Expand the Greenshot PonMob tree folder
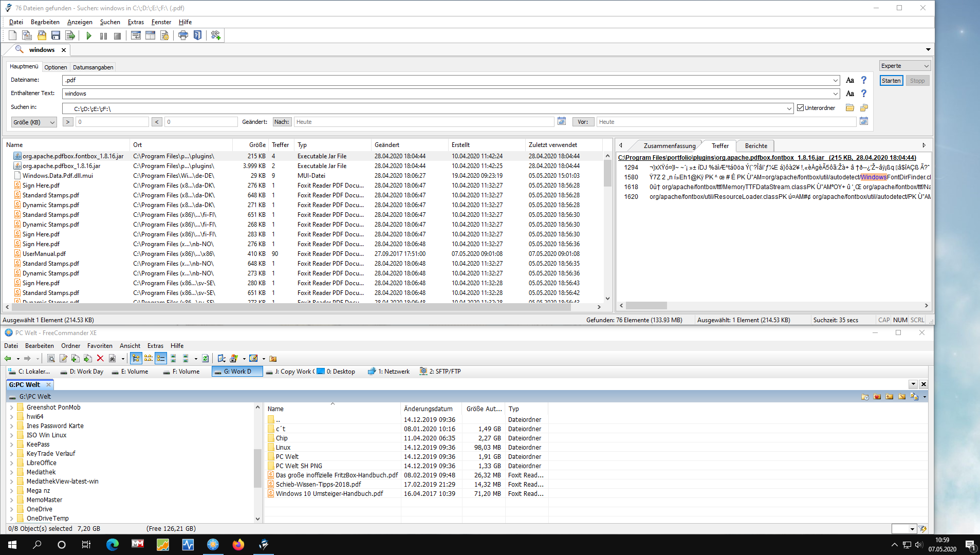 [12, 408]
